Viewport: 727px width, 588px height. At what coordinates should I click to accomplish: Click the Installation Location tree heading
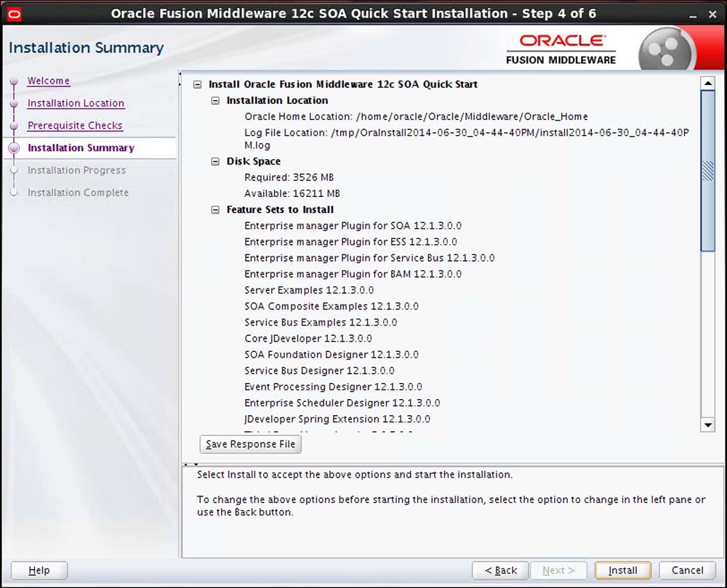(277, 100)
